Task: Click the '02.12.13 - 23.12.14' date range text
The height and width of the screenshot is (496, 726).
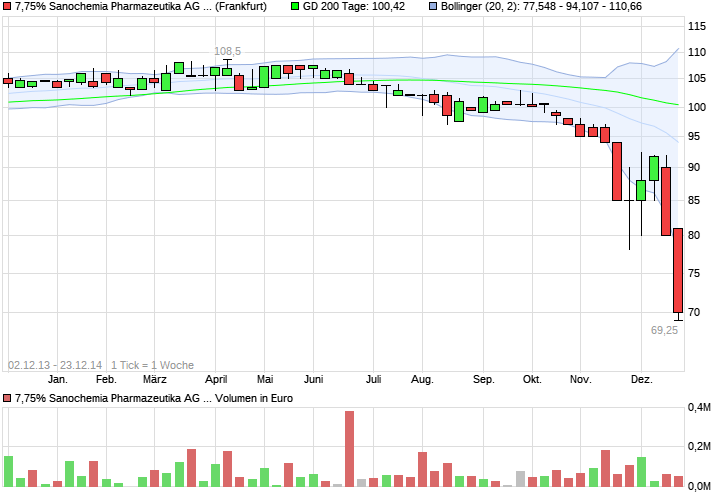Action: tap(55, 365)
